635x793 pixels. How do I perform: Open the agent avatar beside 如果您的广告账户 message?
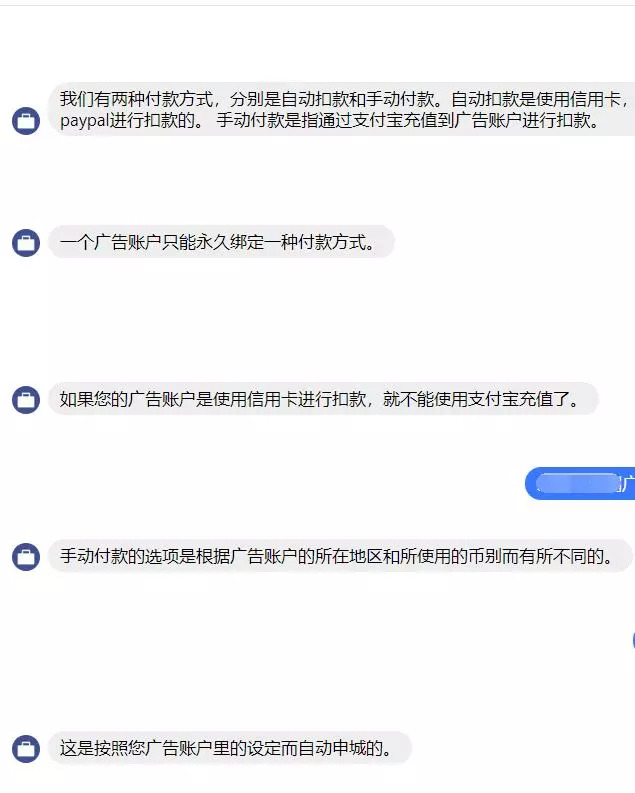(x=26, y=400)
